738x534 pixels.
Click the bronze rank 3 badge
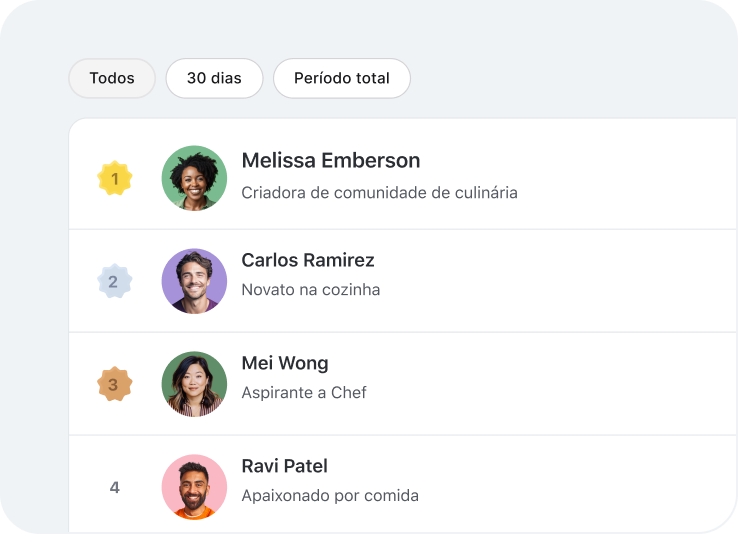coord(114,384)
